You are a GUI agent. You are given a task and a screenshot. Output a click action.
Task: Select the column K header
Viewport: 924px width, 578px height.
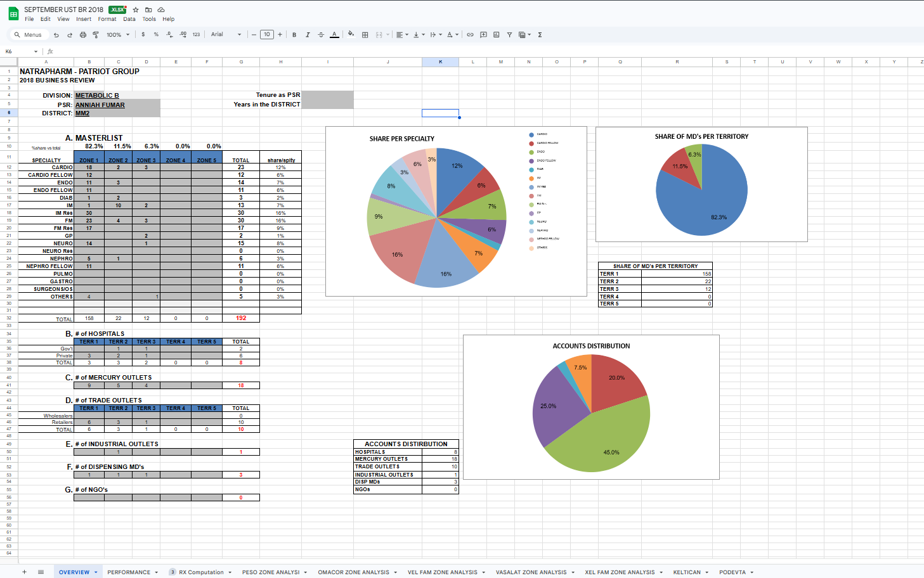coord(440,62)
